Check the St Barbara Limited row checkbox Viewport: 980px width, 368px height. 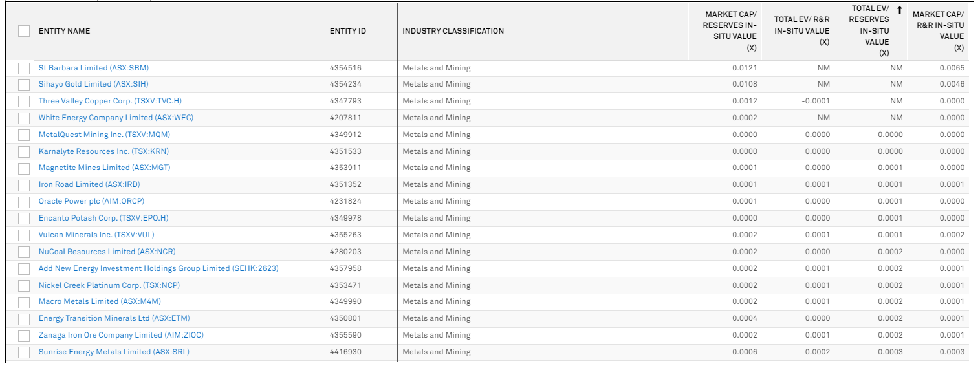(x=24, y=68)
